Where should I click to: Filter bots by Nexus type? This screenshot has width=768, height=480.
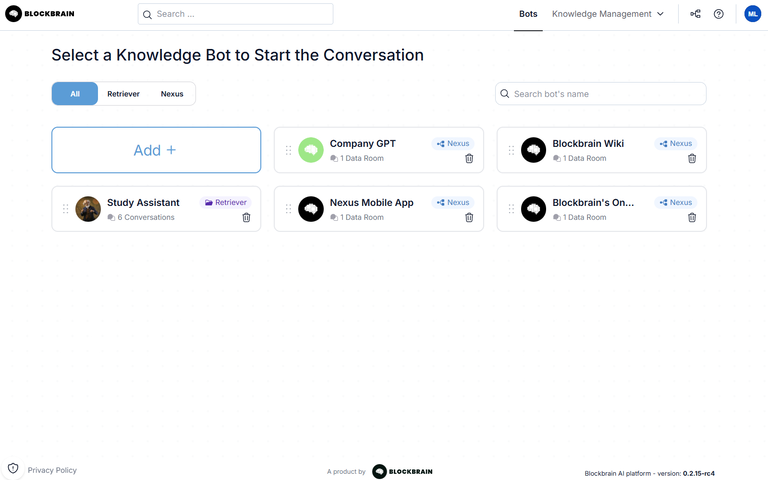[x=172, y=94]
